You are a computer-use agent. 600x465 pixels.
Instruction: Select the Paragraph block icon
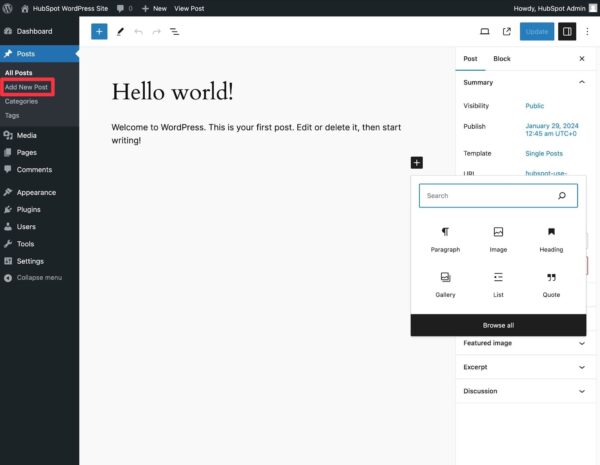pos(445,232)
